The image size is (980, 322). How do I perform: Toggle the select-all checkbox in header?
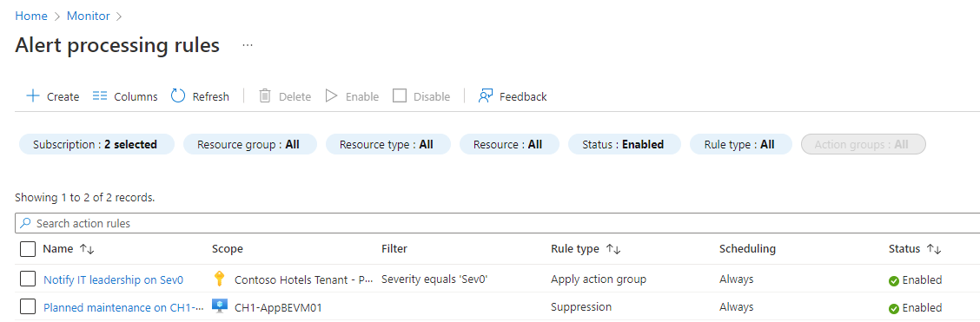[x=28, y=249]
